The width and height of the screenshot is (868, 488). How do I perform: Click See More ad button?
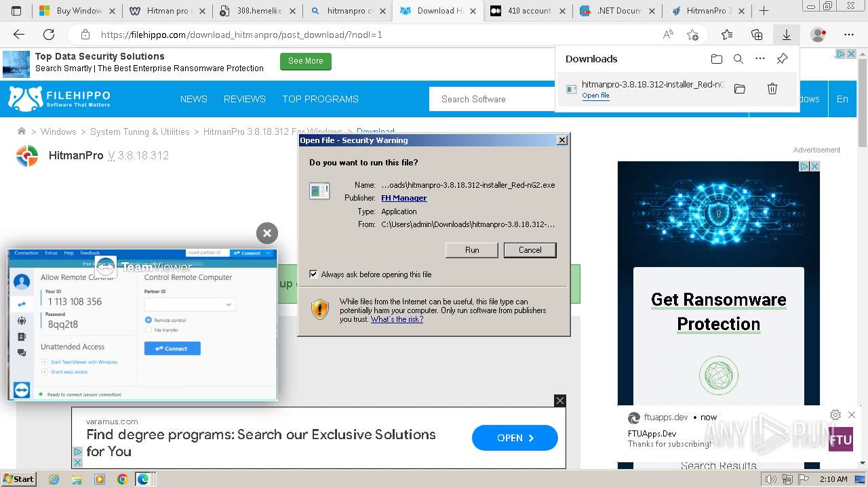coord(306,61)
